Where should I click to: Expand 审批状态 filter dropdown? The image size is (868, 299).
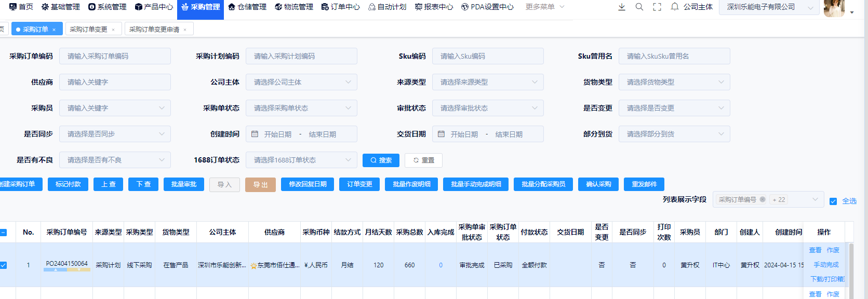[x=488, y=108]
